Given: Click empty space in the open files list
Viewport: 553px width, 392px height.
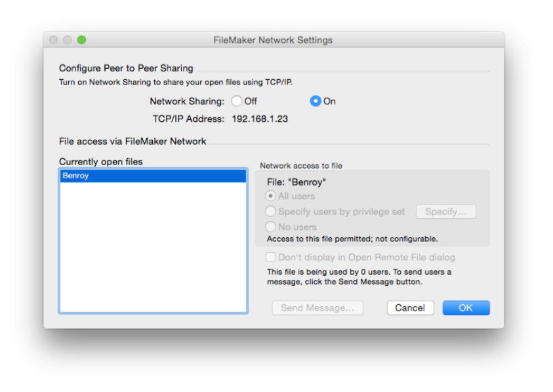Looking at the screenshot, I should [153, 249].
